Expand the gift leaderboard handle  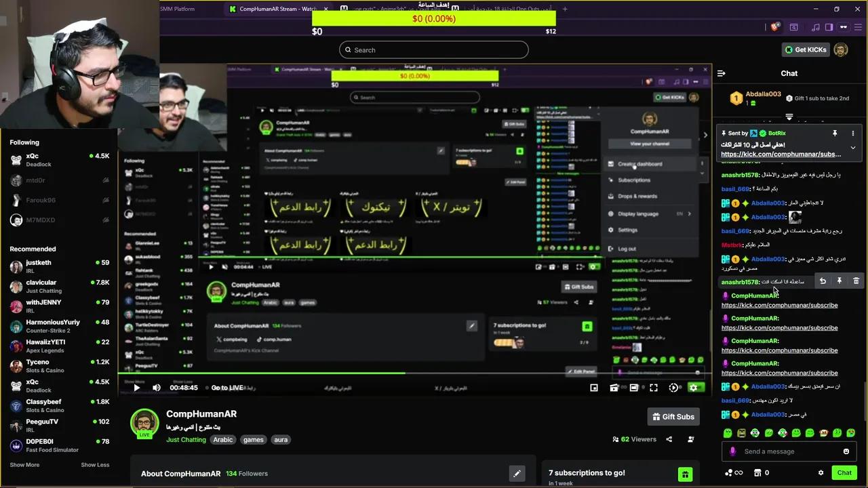789,117
